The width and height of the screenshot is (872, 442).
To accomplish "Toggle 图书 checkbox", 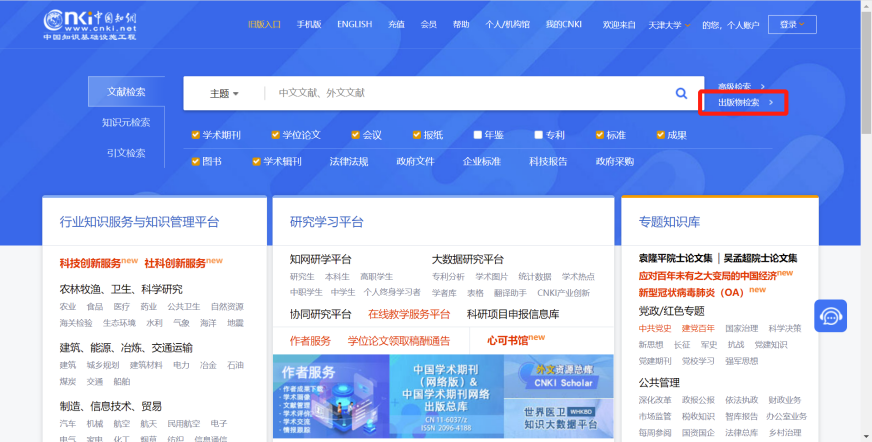I will click(x=196, y=161).
